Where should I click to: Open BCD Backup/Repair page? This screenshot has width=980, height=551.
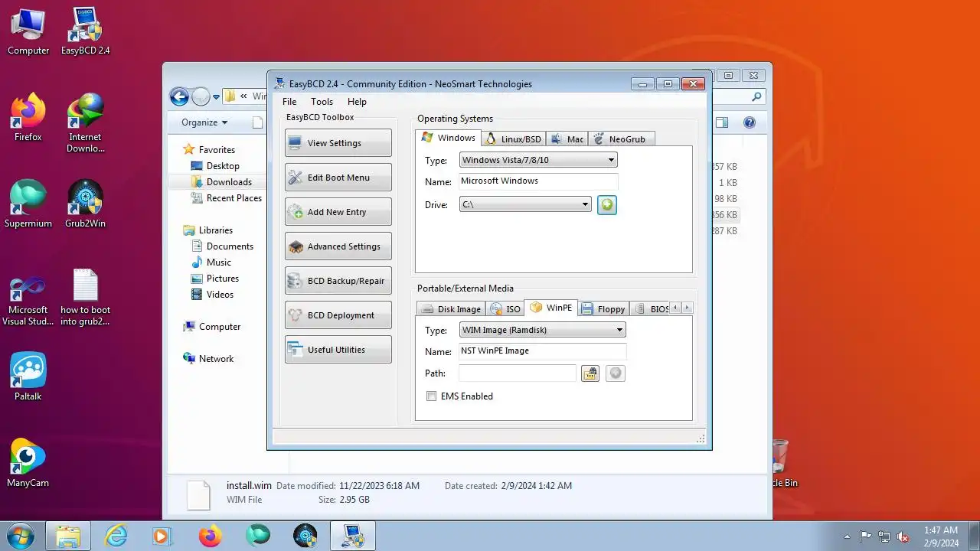point(338,281)
